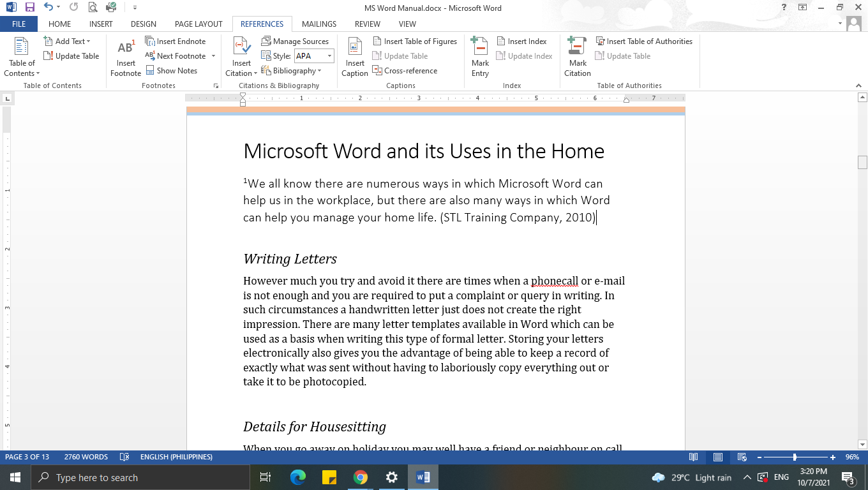Open Undo history dropdown arrow
This screenshot has width=868, height=490.
click(x=58, y=8)
